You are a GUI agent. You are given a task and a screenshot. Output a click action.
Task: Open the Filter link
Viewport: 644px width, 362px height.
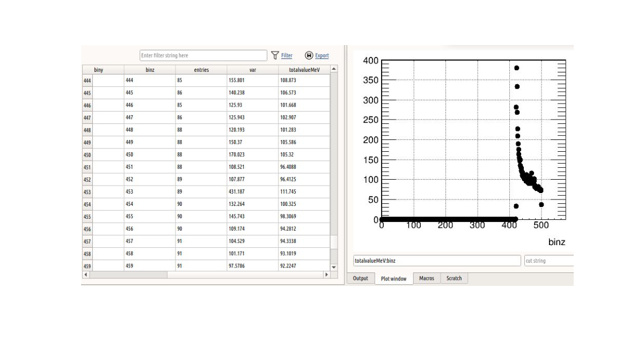pos(287,55)
